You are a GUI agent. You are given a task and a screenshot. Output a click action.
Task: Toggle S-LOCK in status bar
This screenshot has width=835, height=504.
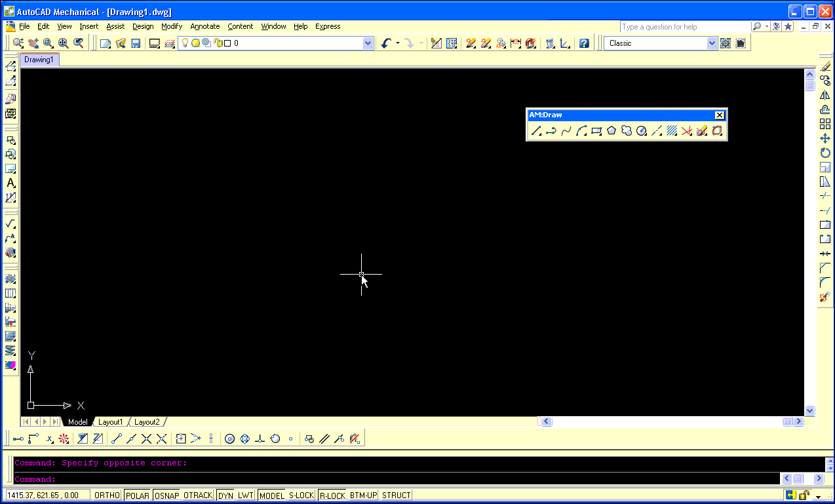pos(301,495)
